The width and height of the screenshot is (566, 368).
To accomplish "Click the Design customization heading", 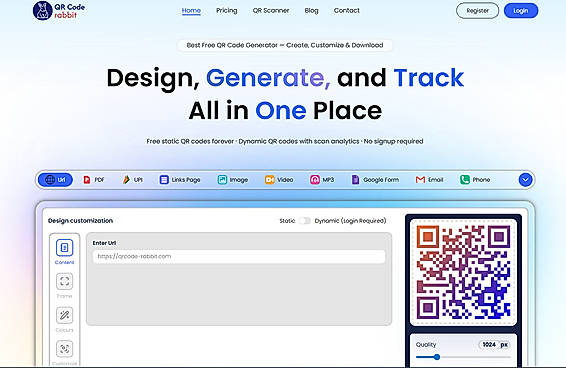I will click(80, 221).
